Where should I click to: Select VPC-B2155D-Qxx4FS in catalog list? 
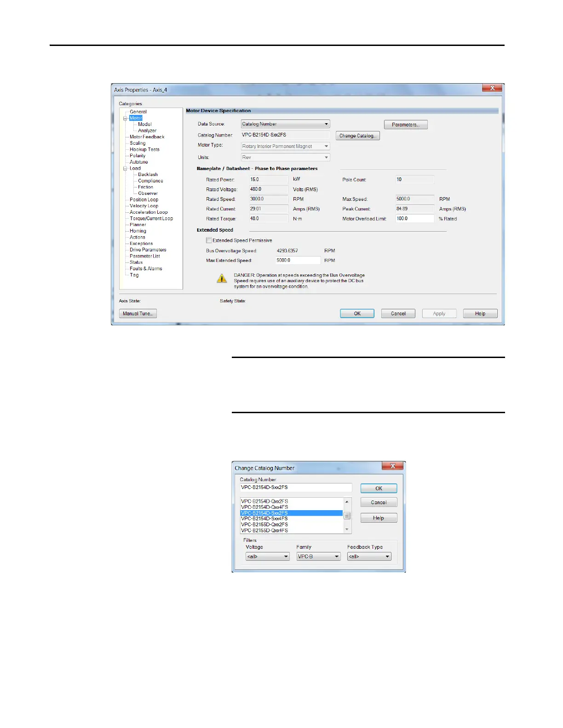click(x=291, y=530)
